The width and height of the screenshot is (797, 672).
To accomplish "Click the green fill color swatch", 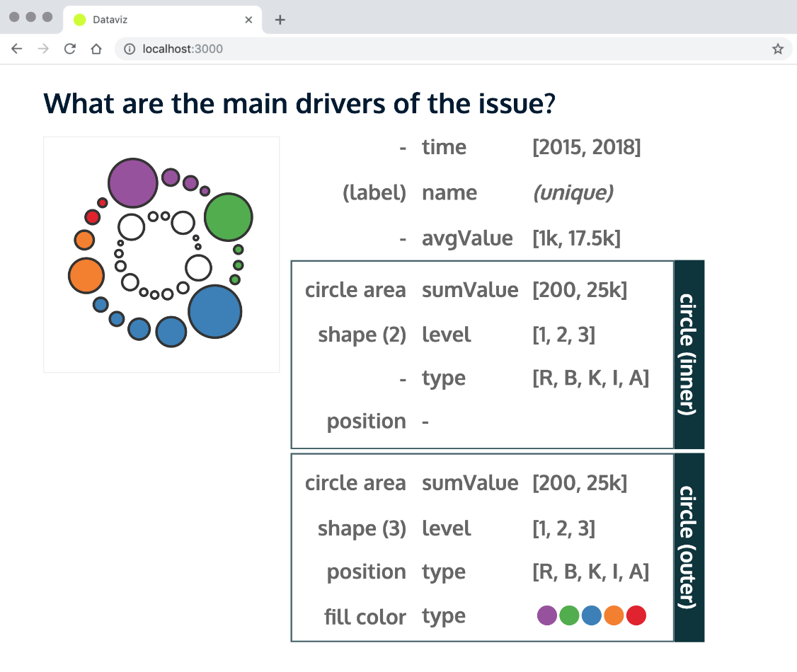I will [x=569, y=615].
